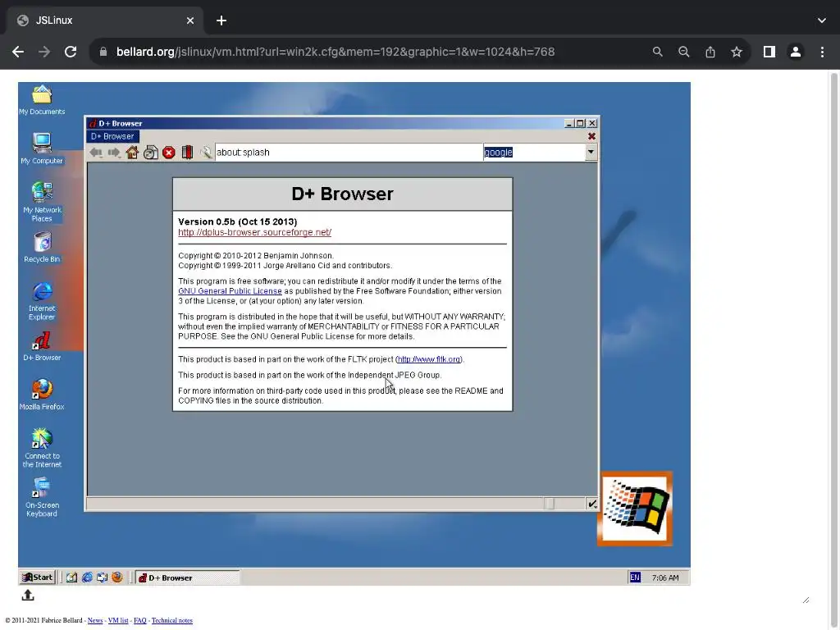Click the status bar progress slider handle
Screen dimensions: 840x630
click(x=549, y=504)
